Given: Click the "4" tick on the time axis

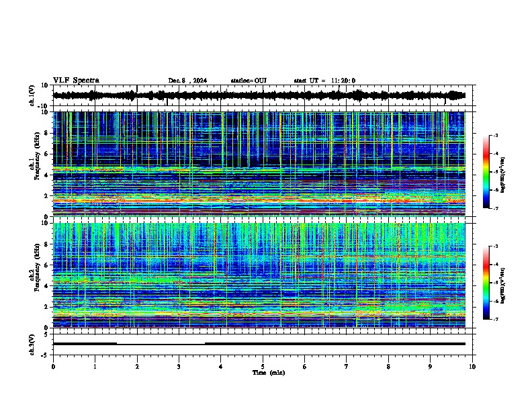Looking at the screenshot, I should coord(221,367).
